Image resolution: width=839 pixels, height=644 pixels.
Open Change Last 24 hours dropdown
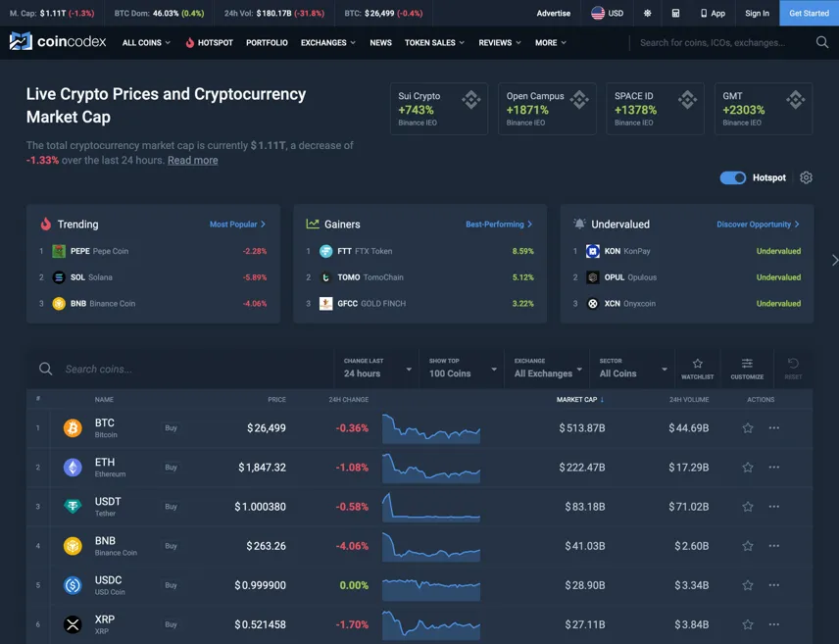coord(376,369)
